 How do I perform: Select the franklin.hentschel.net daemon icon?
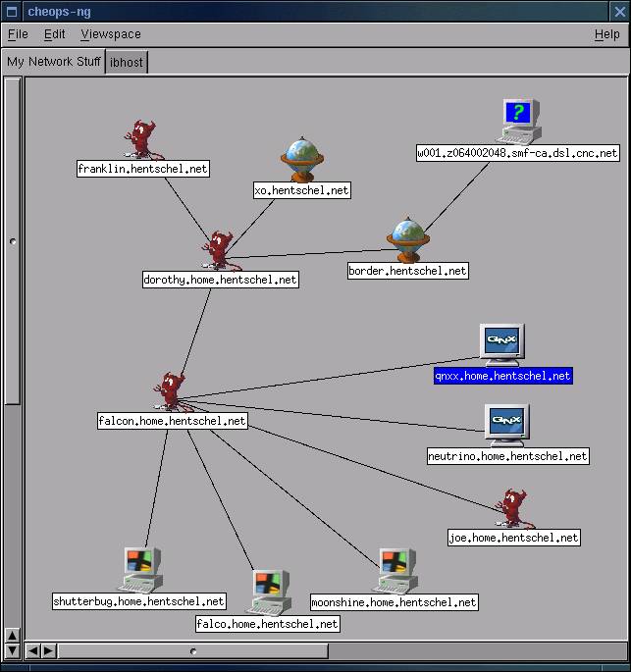coord(143,139)
